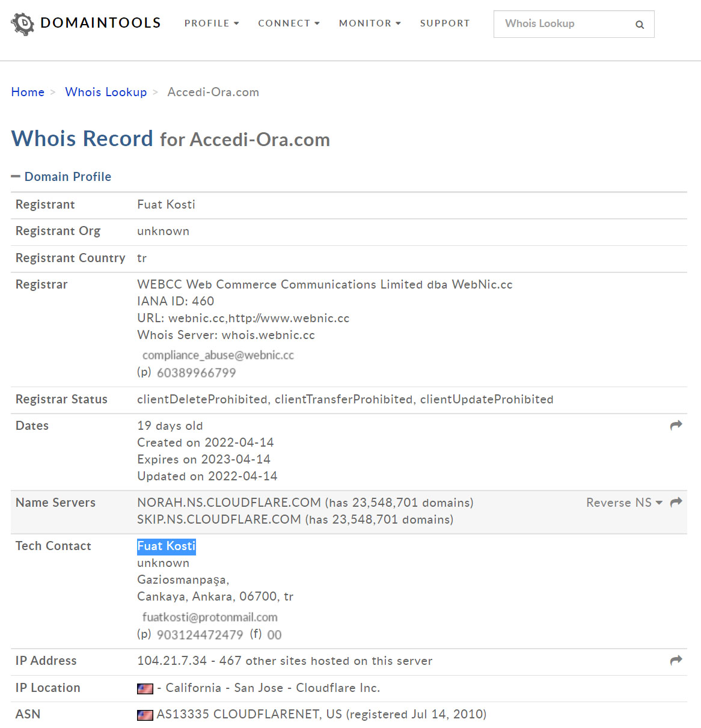The height and width of the screenshot is (728, 701).
Task: Open the Connect menu dropdown
Action: tap(289, 23)
